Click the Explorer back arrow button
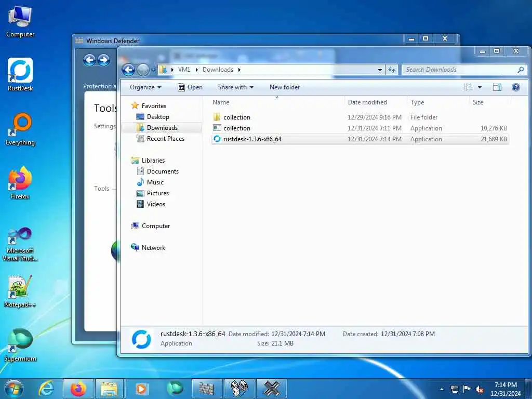The image size is (532, 399). pyautogui.click(x=129, y=70)
